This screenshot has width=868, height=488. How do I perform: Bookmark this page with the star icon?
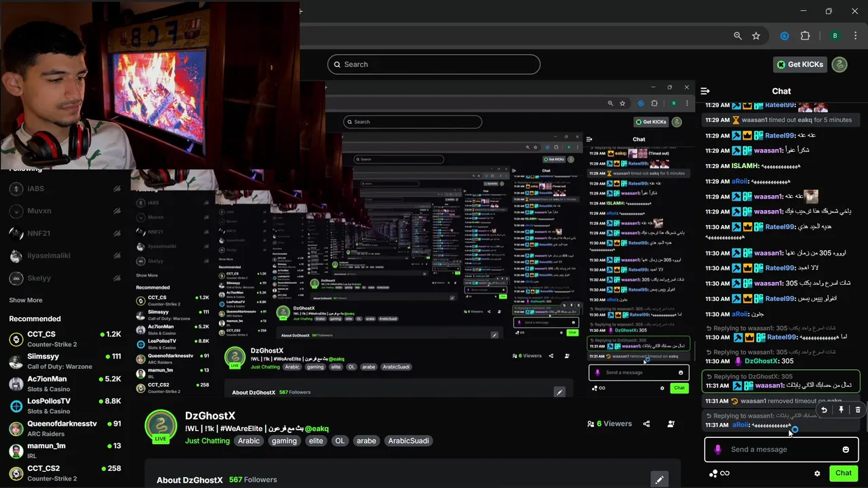click(x=756, y=36)
